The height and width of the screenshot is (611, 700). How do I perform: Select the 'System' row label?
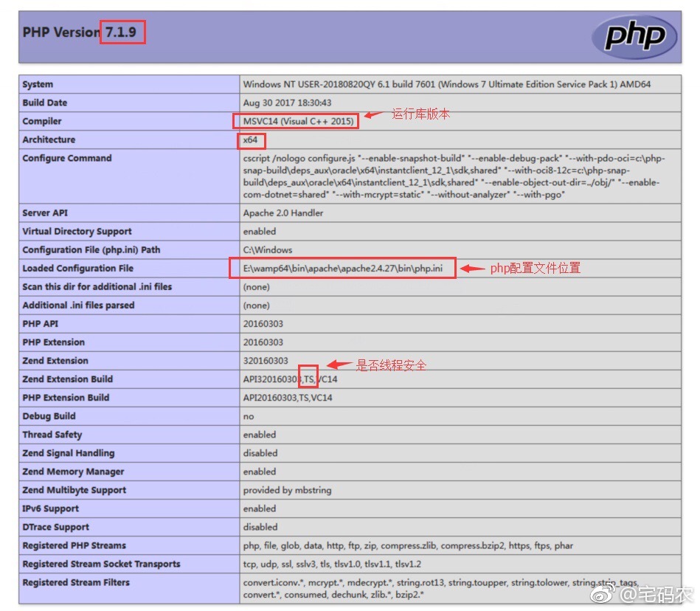(x=38, y=84)
